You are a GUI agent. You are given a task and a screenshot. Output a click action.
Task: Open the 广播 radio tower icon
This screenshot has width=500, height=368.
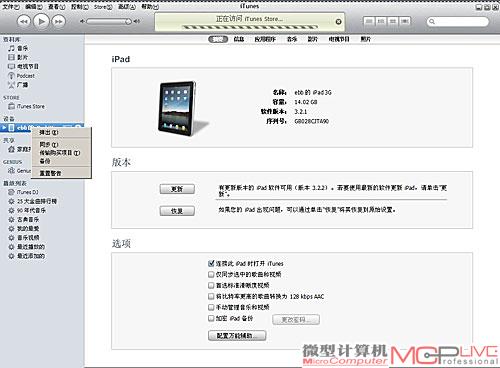coord(11,85)
